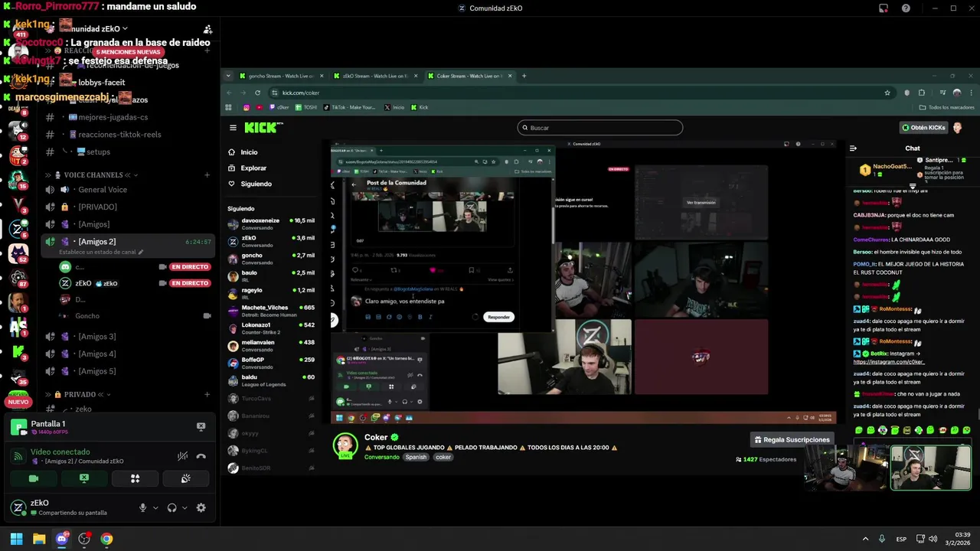Open the Instagram link in Kick chat

click(x=889, y=361)
